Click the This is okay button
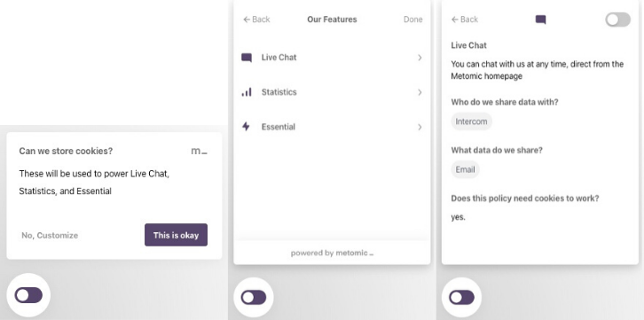The height and width of the screenshot is (320, 644). (176, 235)
